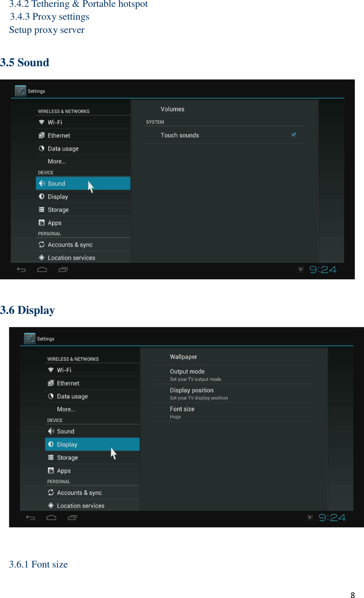Click Ethernet label in Display screenshot
This screenshot has width=364, height=598.
point(68,383)
